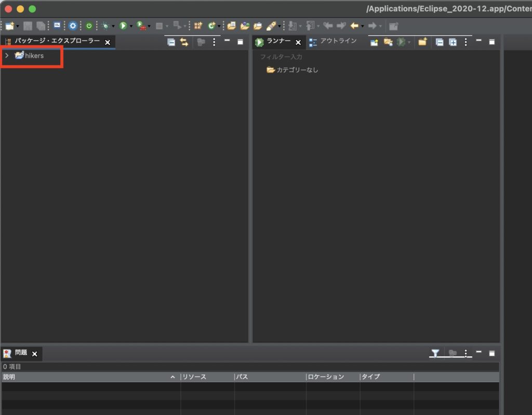Open the Debug dropdown arrow
532x415 pixels.
[x=113, y=26]
